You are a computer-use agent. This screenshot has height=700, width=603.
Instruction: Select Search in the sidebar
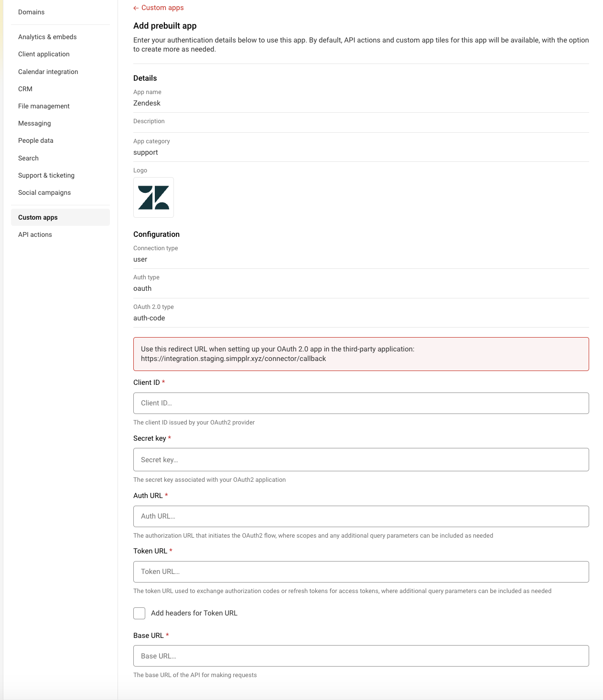tap(29, 158)
